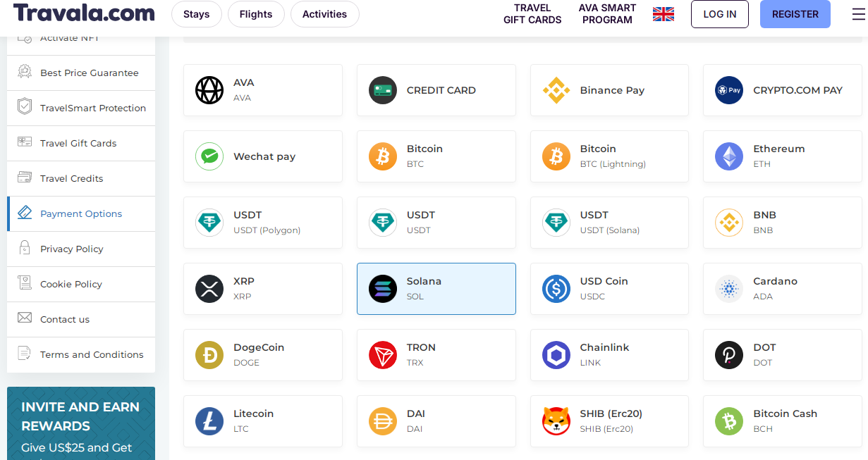
Task: Click the "USDT (Polygon)" subtitle text
Action: pos(267,230)
